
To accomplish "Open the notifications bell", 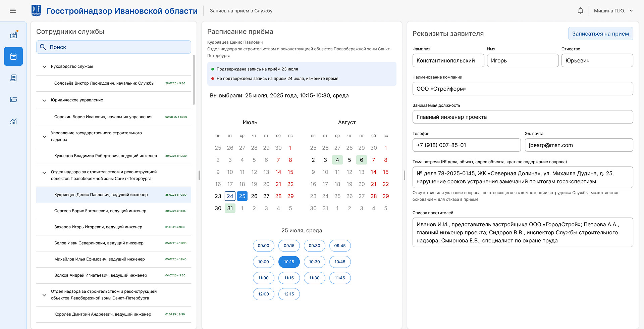I will coord(580,10).
